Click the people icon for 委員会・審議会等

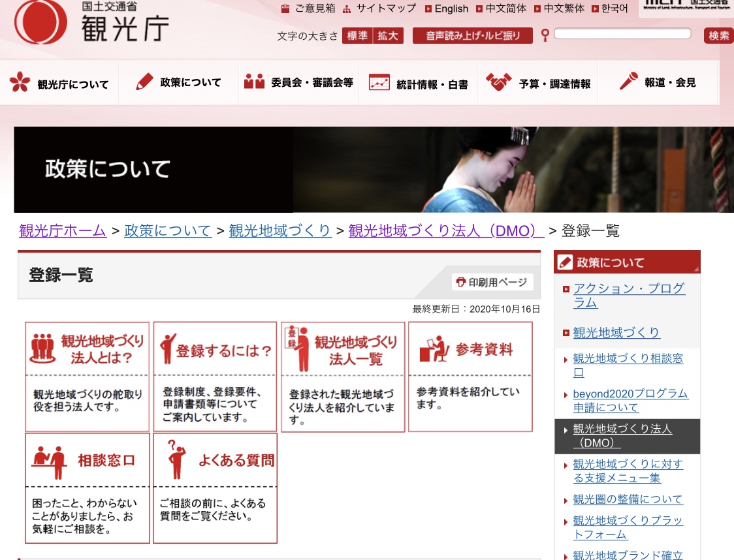[254, 82]
